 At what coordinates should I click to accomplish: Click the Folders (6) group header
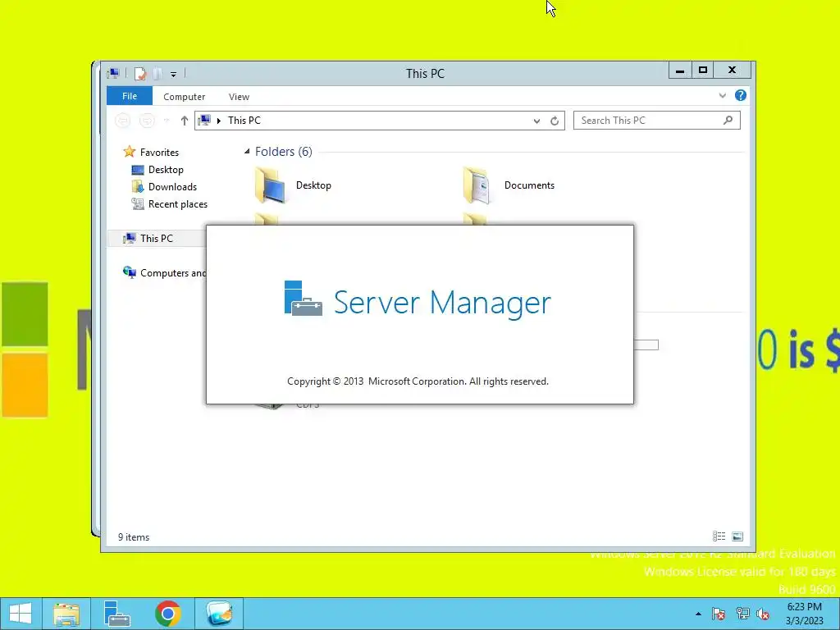283,152
